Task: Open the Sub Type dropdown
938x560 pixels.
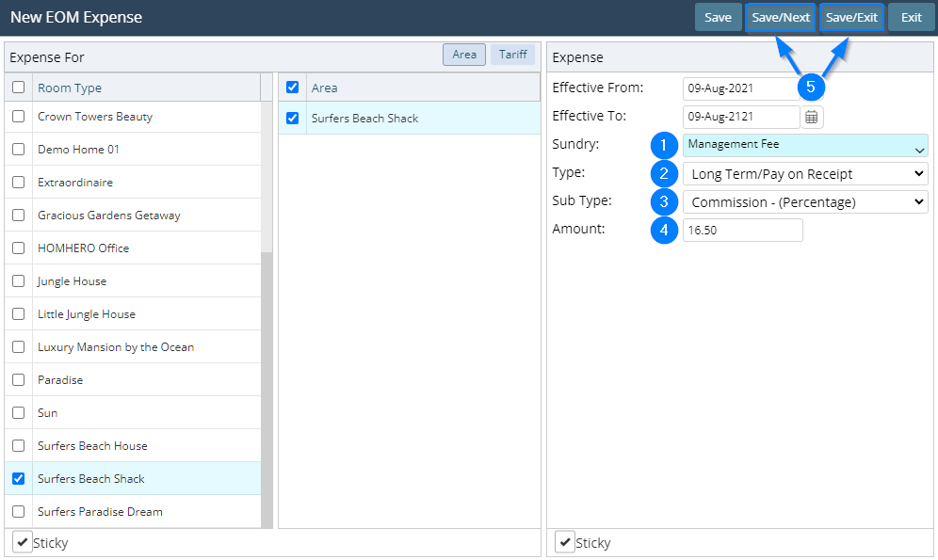Action: 804,202
